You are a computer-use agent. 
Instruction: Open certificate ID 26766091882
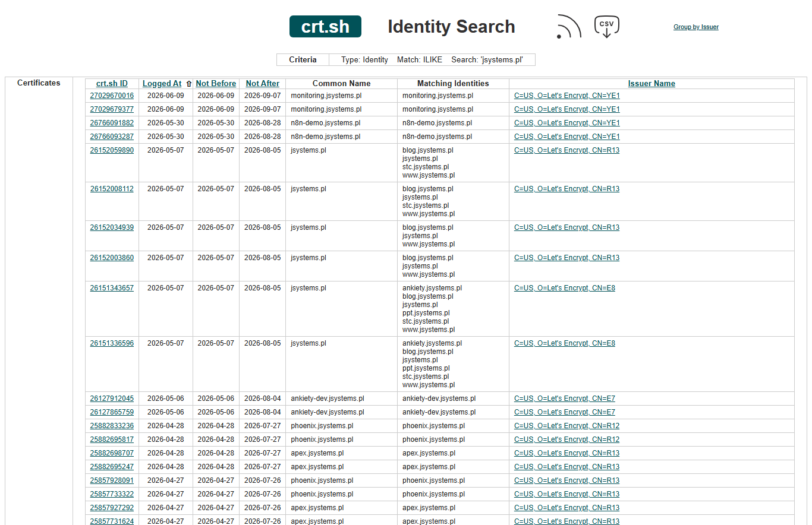pos(112,123)
